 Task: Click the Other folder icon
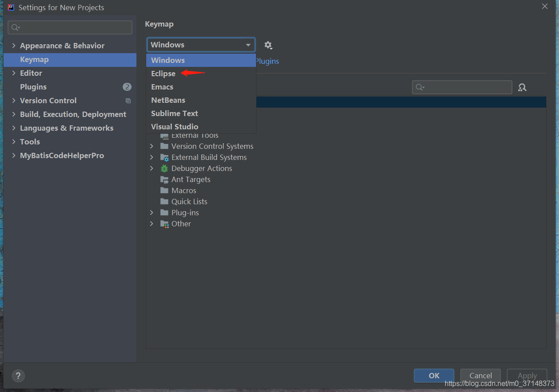point(164,224)
